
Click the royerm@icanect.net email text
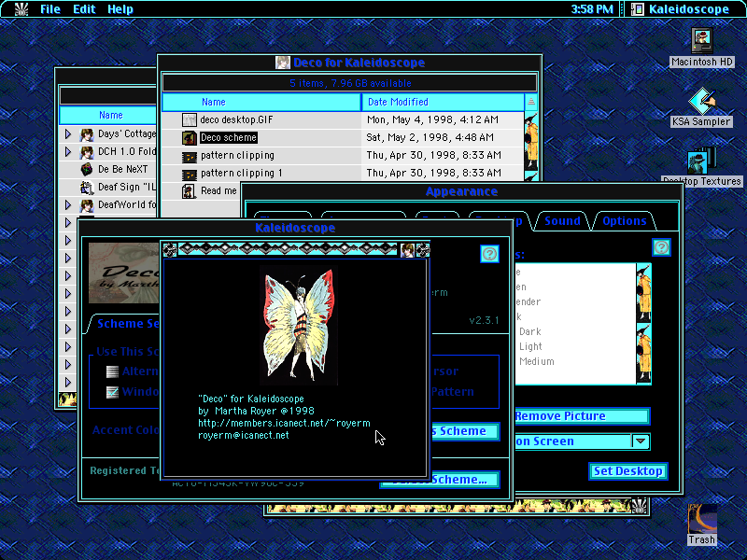point(244,435)
